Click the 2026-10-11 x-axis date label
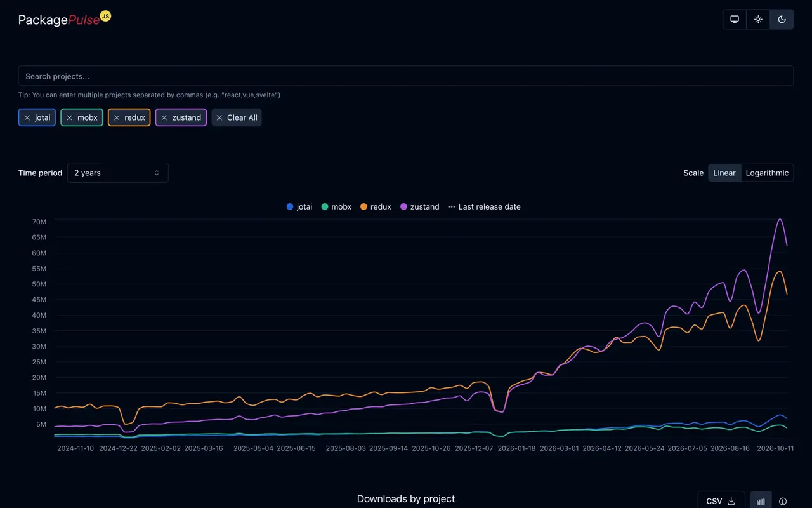 click(776, 448)
